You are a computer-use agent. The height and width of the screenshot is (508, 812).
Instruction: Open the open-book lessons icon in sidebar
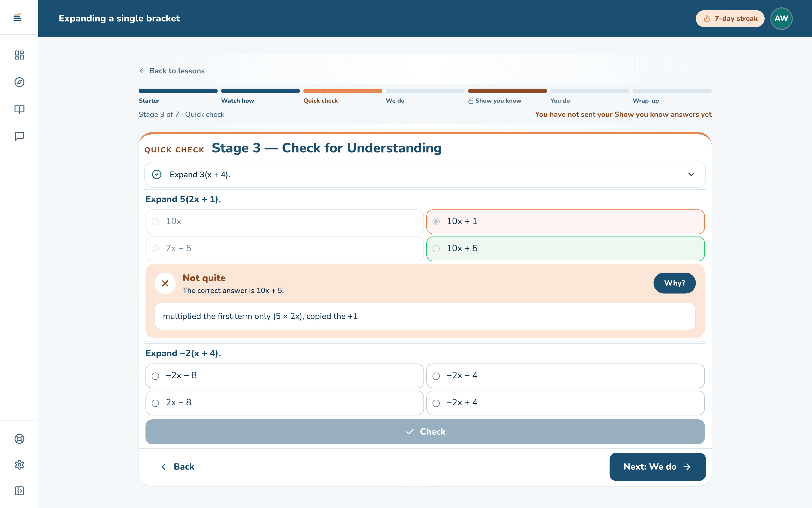[19, 109]
